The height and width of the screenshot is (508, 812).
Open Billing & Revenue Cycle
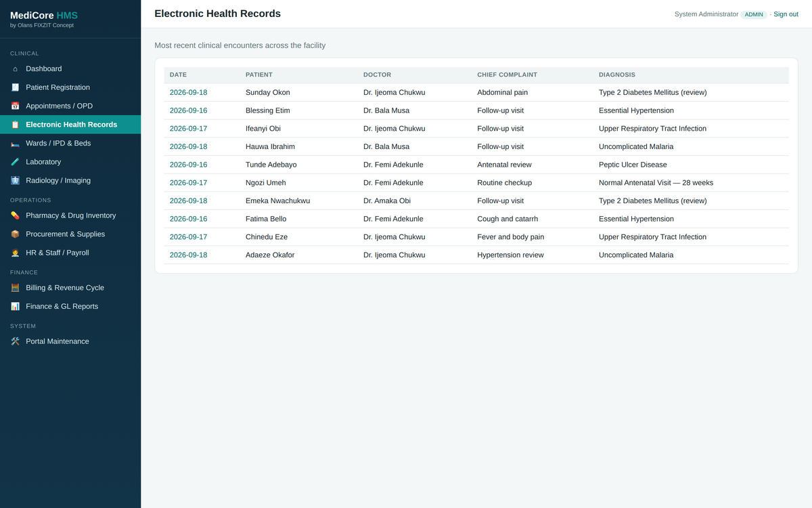click(x=70, y=287)
